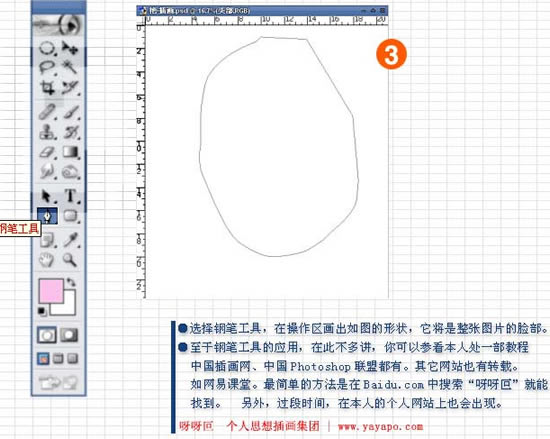Jump to ImageReady button
The width and height of the screenshot is (550, 439).
tap(58, 383)
